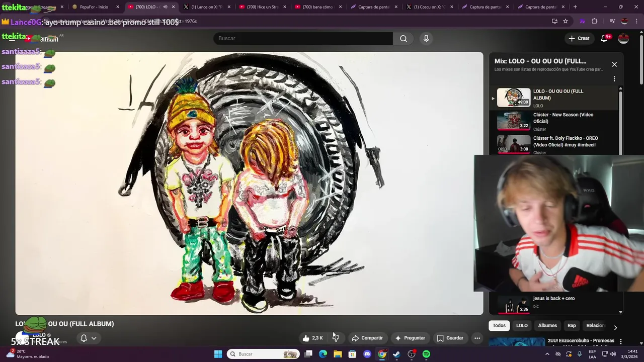
Task: Switch to PepuFor - Inicio browser tab
Action: click(x=96, y=7)
